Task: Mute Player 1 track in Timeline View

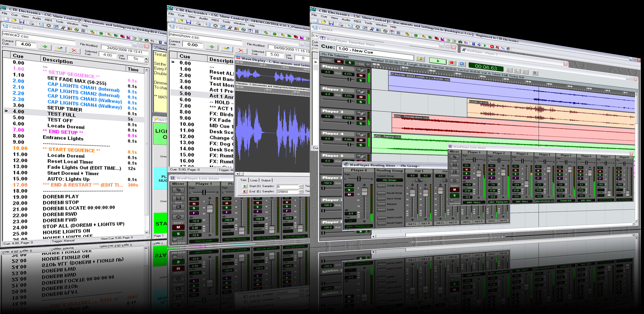Action: pyautogui.click(x=361, y=76)
